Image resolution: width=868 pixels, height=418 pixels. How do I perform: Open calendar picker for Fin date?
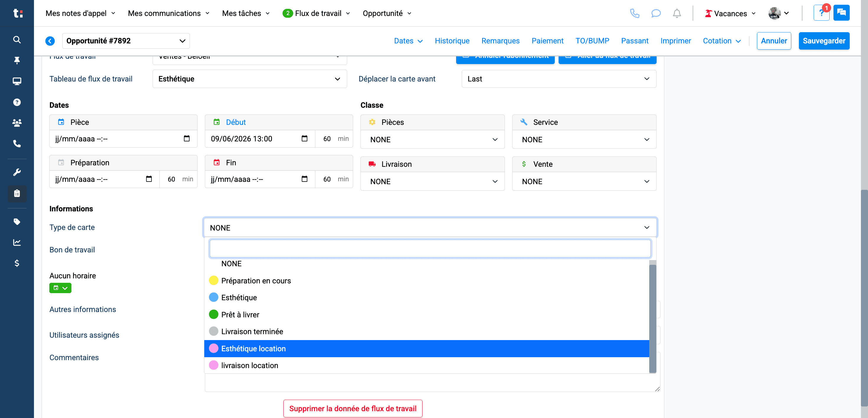click(304, 179)
